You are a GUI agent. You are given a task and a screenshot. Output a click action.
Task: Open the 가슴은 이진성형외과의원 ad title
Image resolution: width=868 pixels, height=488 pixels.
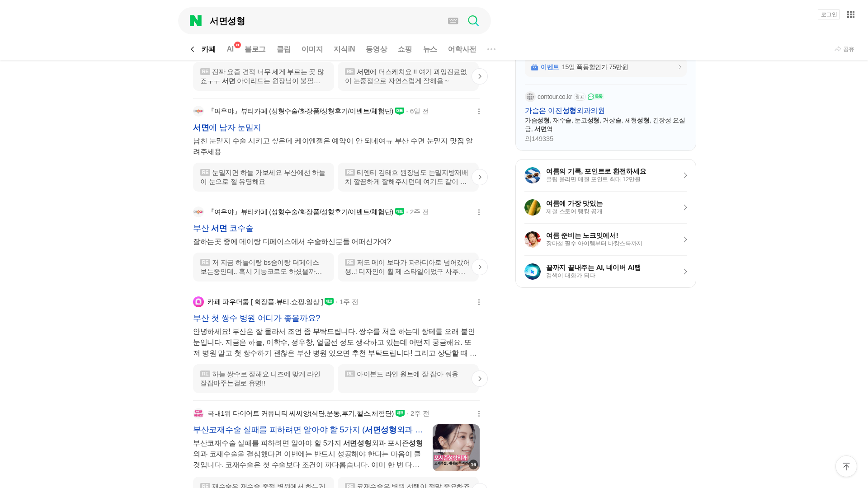coord(565,111)
